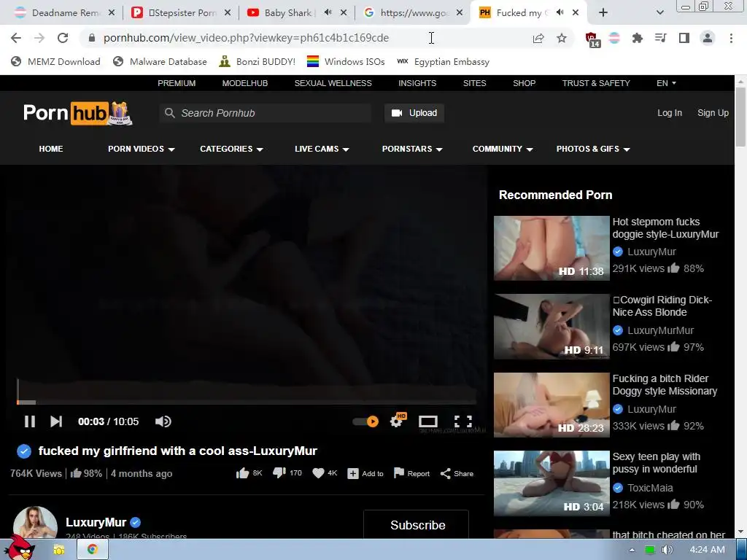Open the INSIGHTS top menu item
Viewport: 747px width, 560px height.
(417, 83)
